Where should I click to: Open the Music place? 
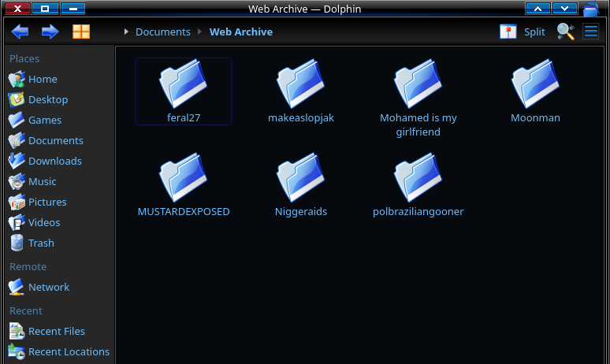pos(42,181)
